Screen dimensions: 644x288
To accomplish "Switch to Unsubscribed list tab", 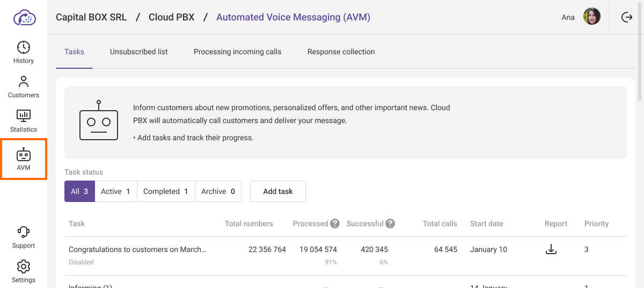I will coord(139,52).
